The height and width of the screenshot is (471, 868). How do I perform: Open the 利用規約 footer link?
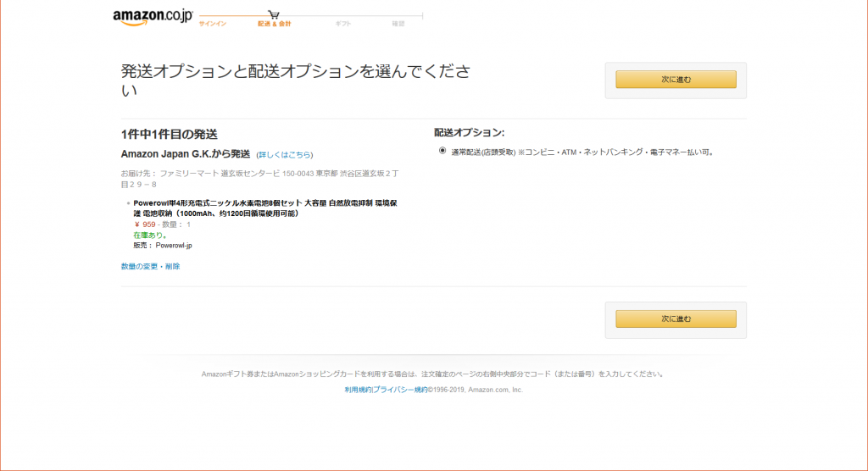(x=358, y=390)
